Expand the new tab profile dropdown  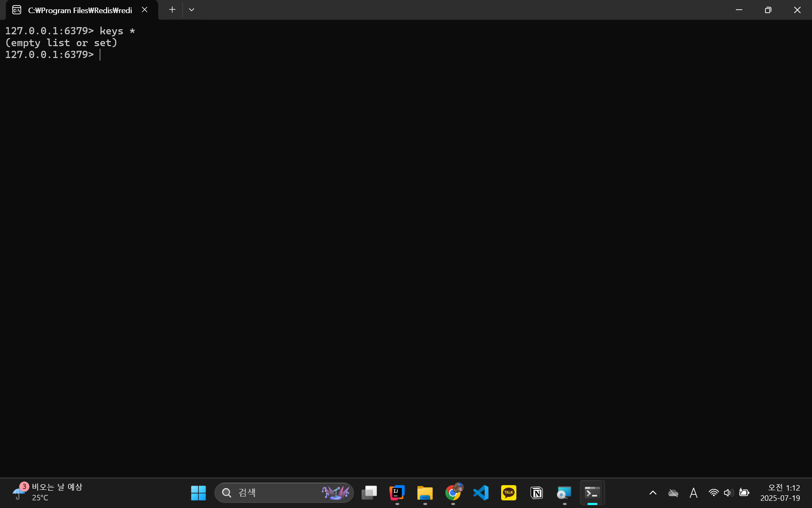(192, 10)
